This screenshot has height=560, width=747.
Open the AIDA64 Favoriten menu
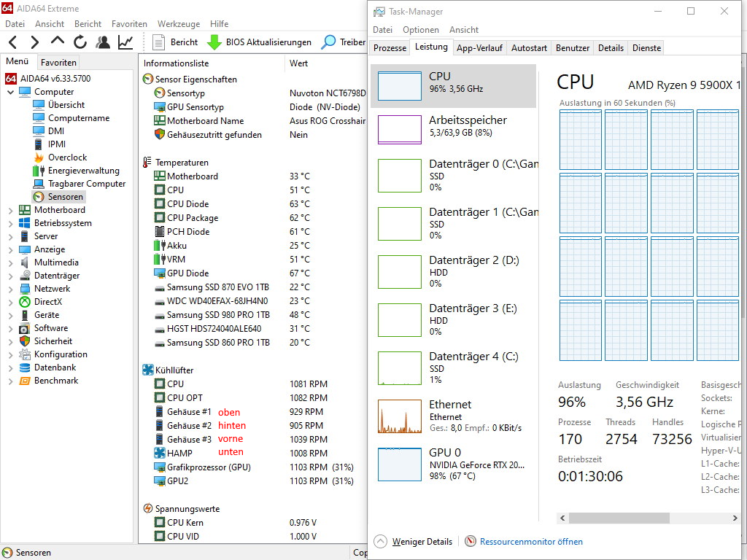[129, 24]
